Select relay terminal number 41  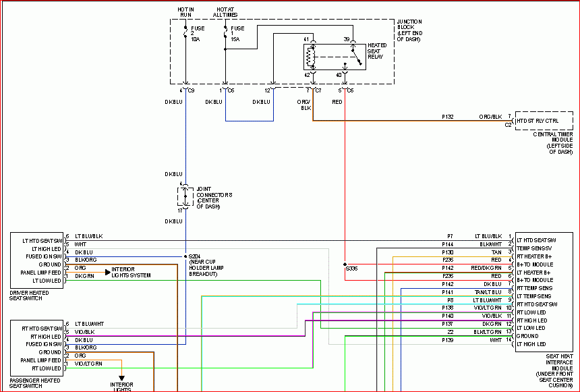click(x=306, y=39)
